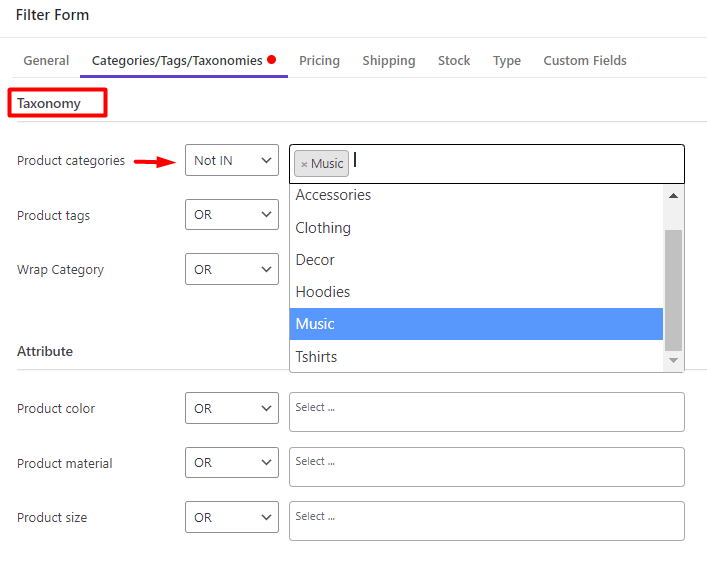707x569 pixels.
Task: Click the scrollbar up arrow in category list
Action: pyautogui.click(x=673, y=196)
